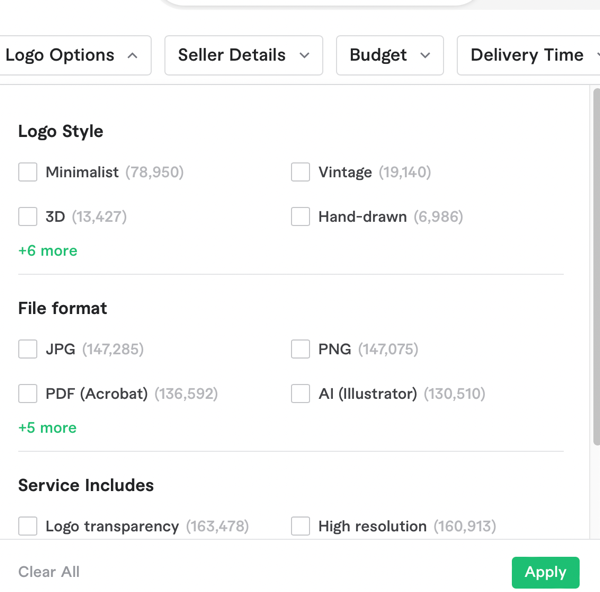Open the Seller Details dropdown
This screenshot has width=600, height=592.
coord(243,55)
